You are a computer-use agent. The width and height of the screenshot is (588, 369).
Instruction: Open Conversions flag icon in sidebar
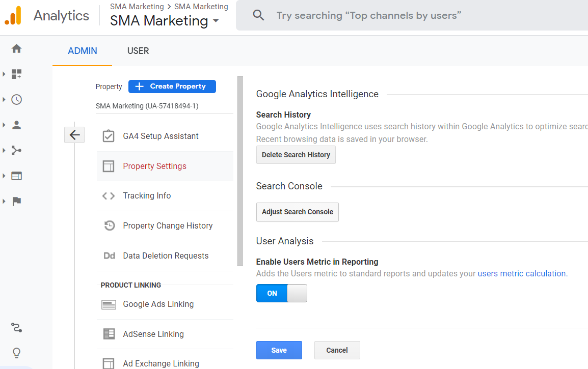[17, 202]
